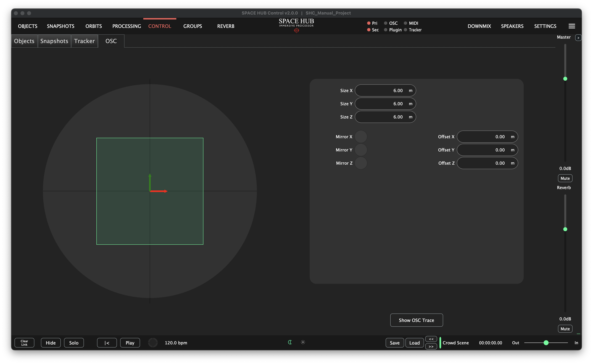Viewport: 593px width, 364px height.
Task: Open the ORBITS page
Action: pyautogui.click(x=93, y=26)
